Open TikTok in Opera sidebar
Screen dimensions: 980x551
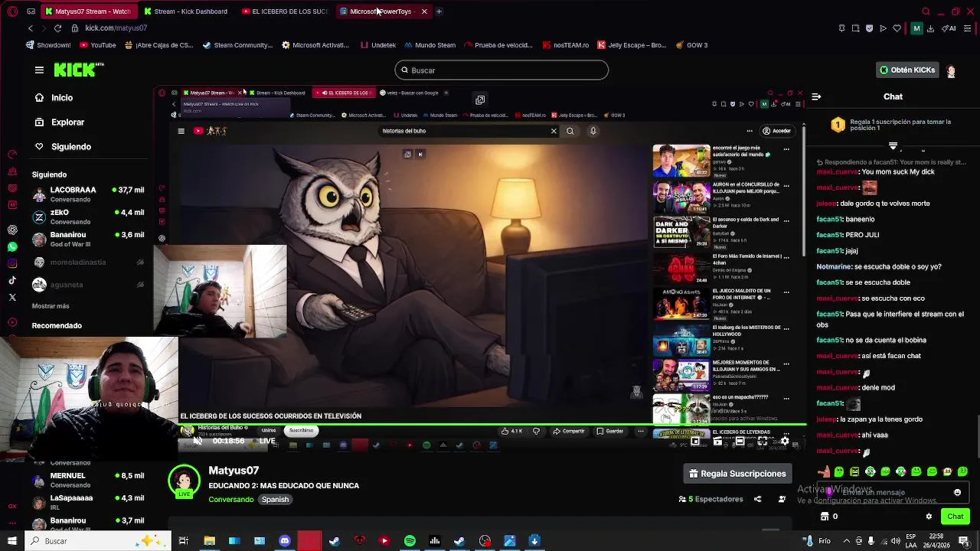click(x=12, y=280)
